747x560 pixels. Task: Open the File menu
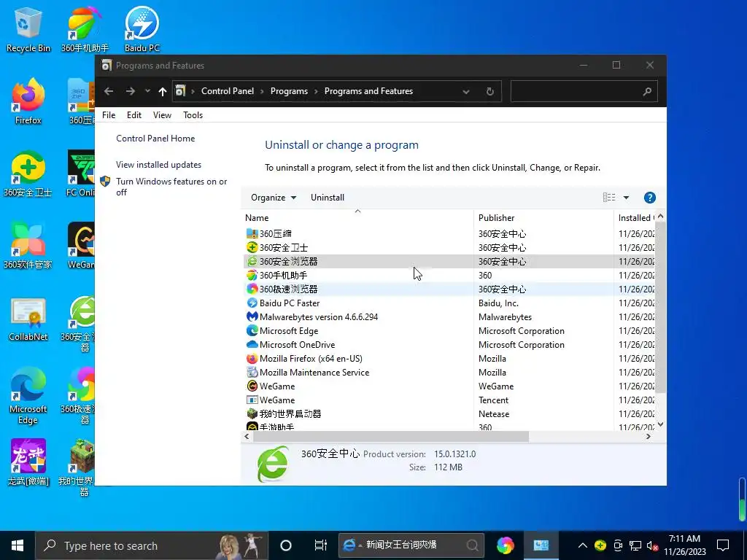click(x=109, y=114)
